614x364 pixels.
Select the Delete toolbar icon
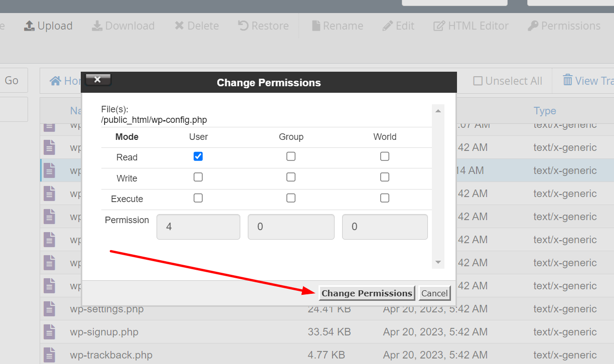pos(196,26)
